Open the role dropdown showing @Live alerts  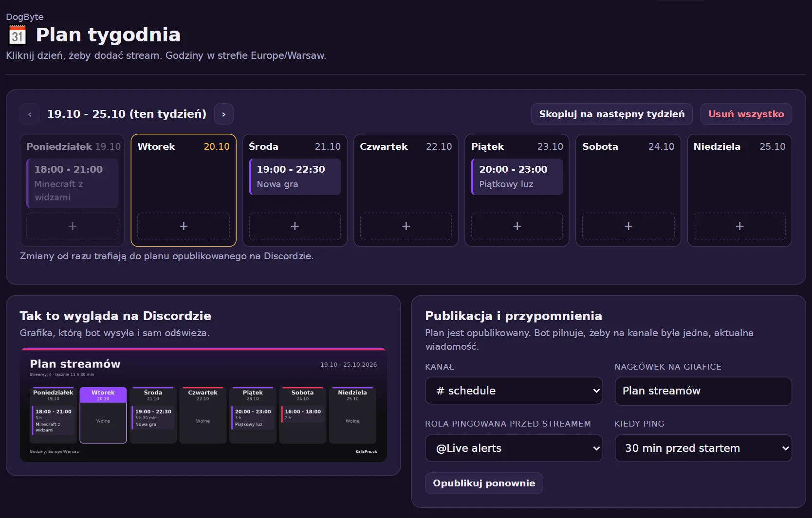(x=514, y=448)
